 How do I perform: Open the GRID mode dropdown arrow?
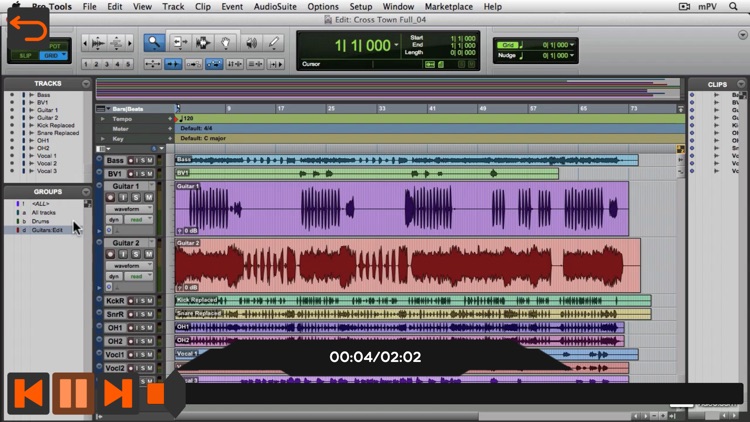click(64, 55)
